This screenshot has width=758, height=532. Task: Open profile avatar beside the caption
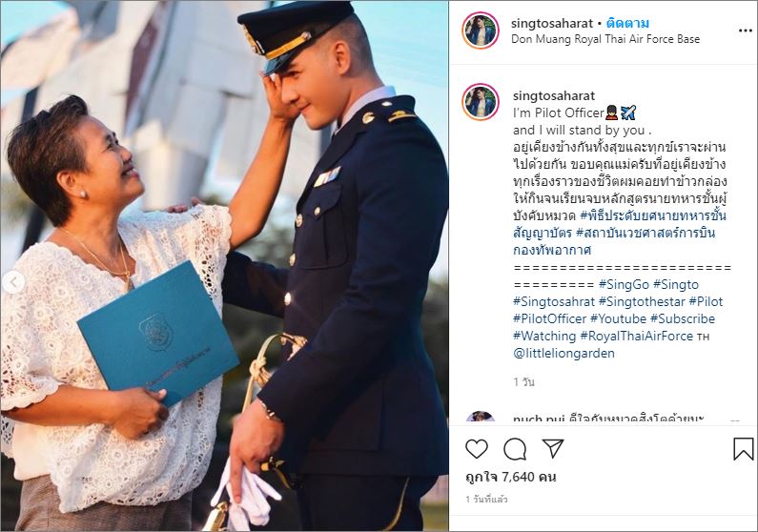pyautogui.click(x=480, y=102)
